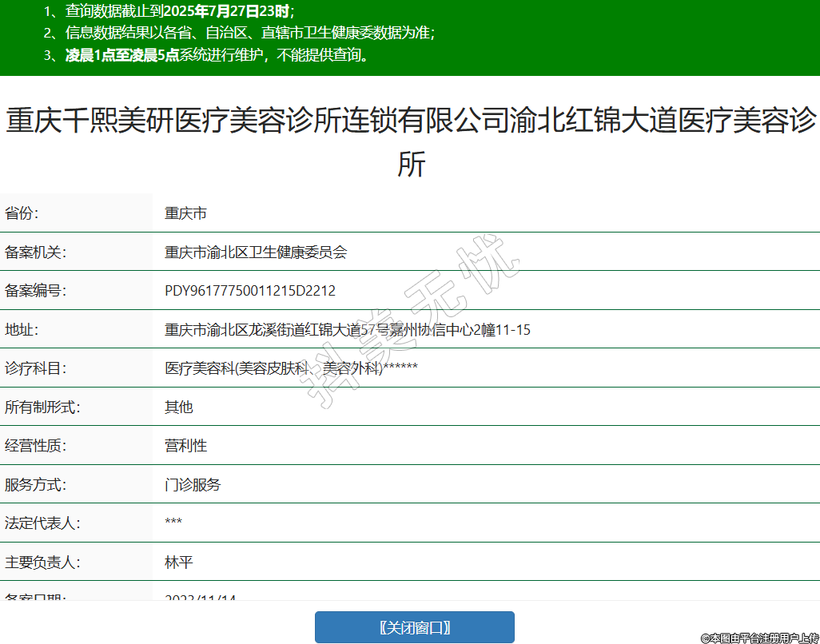
Task: Select the ownership value 其他
Action: (178, 407)
